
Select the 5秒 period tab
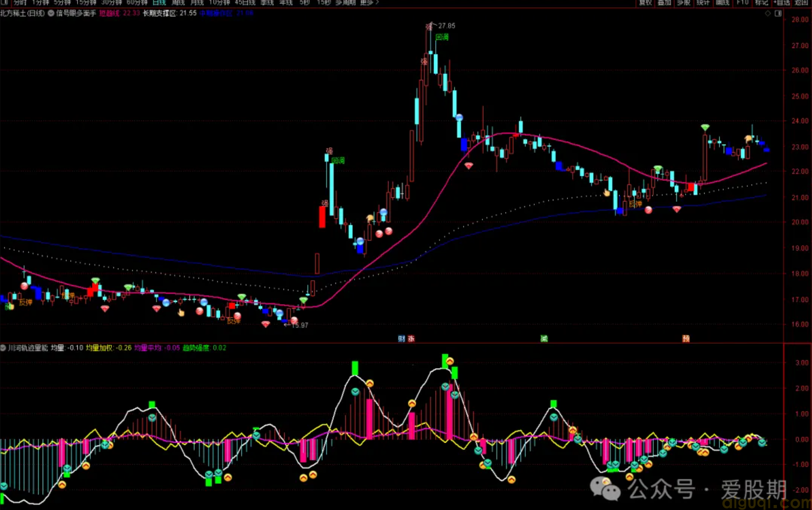305,2
